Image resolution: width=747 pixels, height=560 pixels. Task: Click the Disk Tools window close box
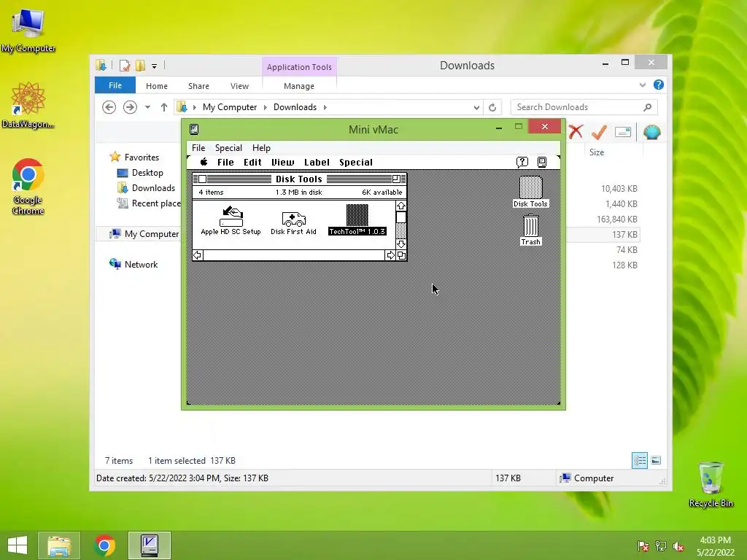click(x=203, y=179)
